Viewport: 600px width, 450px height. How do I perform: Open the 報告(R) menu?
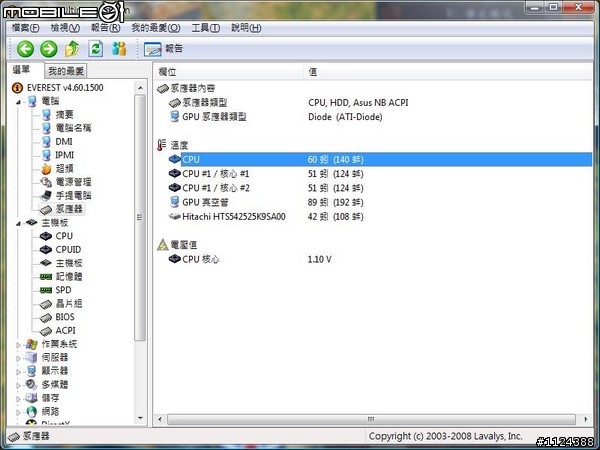pyautogui.click(x=106, y=28)
